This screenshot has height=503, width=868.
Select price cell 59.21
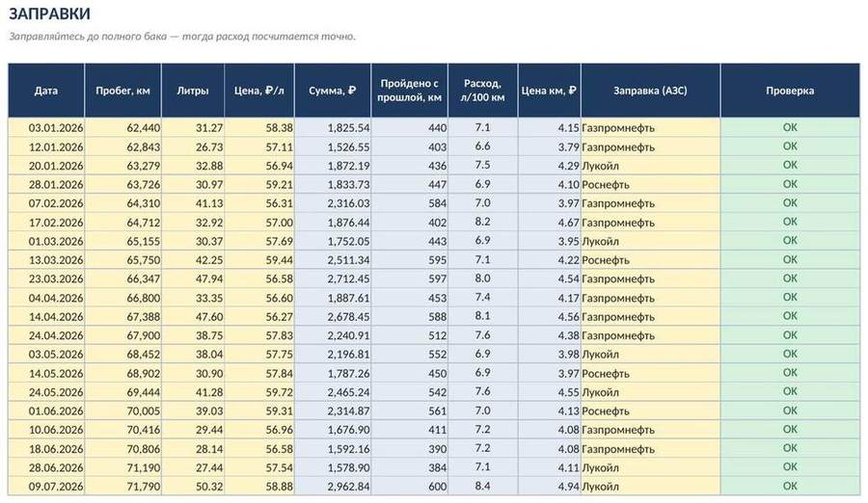(x=259, y=184)
